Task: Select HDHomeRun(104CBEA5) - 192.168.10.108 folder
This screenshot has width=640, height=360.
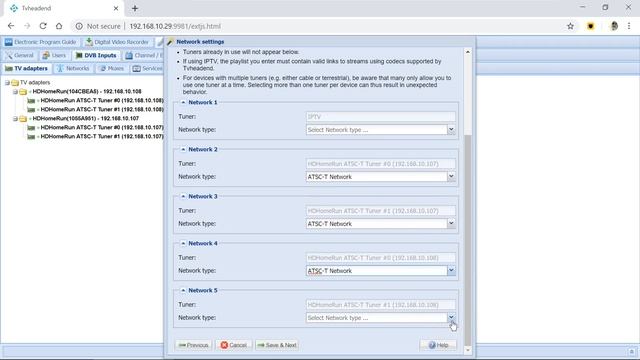Action: coord(87,91)
